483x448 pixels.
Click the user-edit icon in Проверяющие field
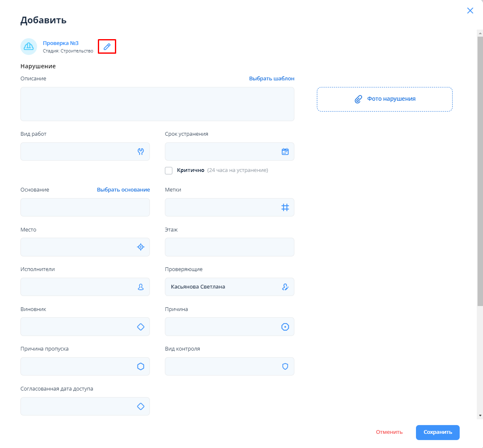285,287
